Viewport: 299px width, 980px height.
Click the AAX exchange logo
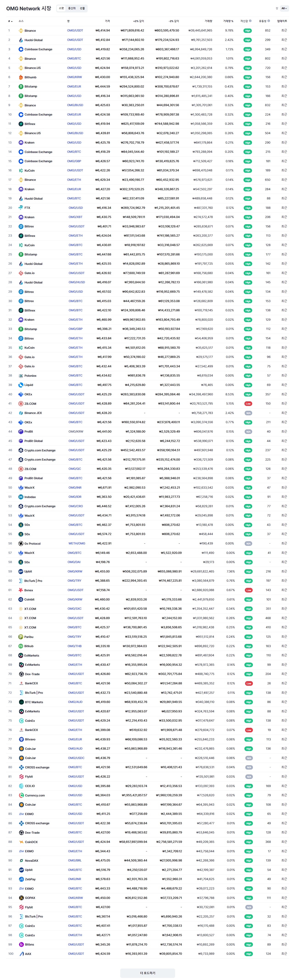[21, 954]
